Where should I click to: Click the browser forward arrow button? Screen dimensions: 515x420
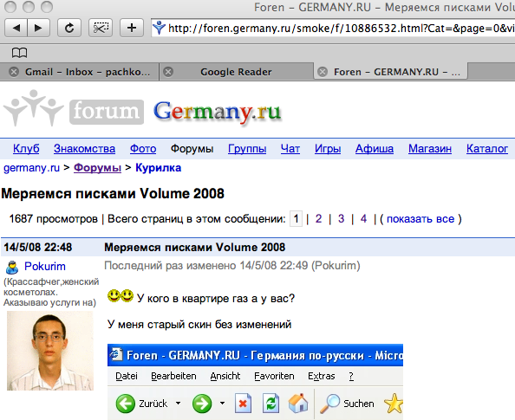coord(38,28)
